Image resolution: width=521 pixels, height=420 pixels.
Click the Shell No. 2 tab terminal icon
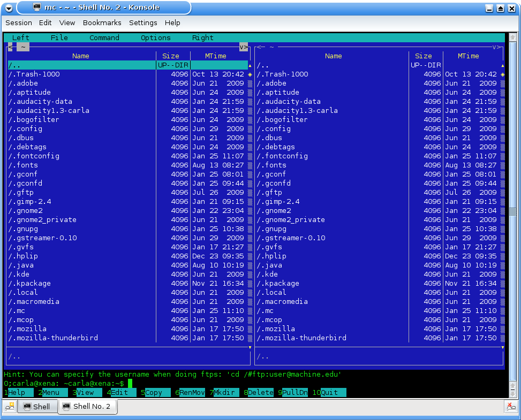tap(66, 406)
